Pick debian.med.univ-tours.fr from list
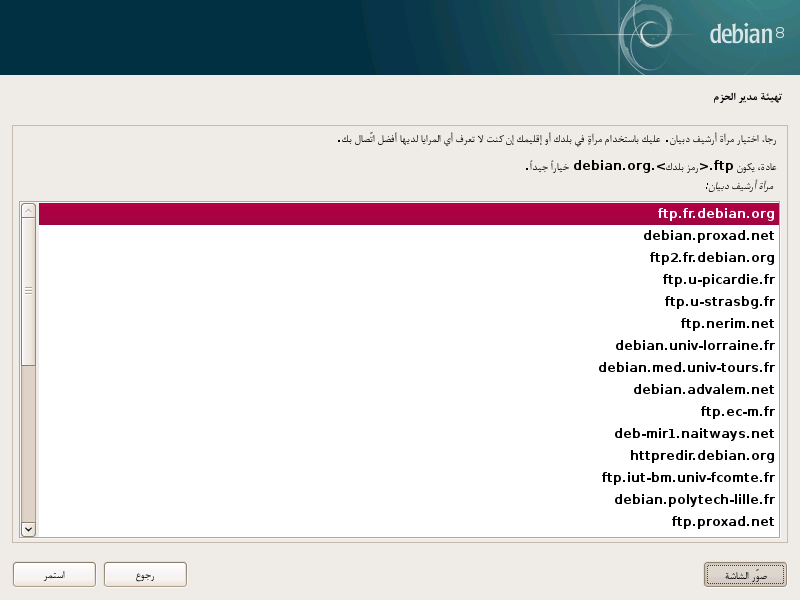The width and height of the screenshot is (800, 600). point(686,368)
